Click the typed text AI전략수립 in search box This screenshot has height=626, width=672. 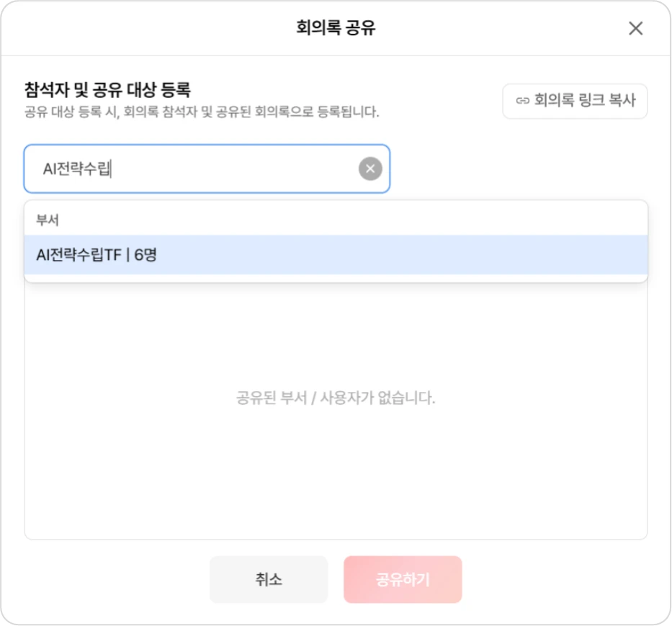pos(76,169)
